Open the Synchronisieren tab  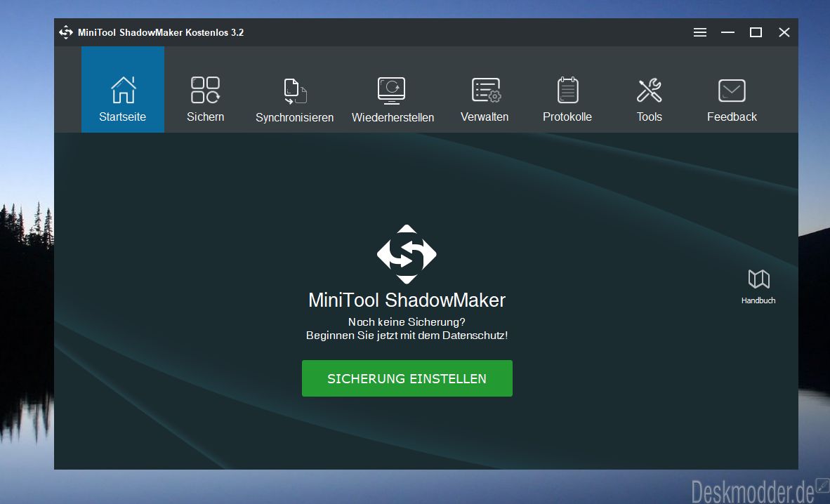pyautogui.click(x=294, y=100)
